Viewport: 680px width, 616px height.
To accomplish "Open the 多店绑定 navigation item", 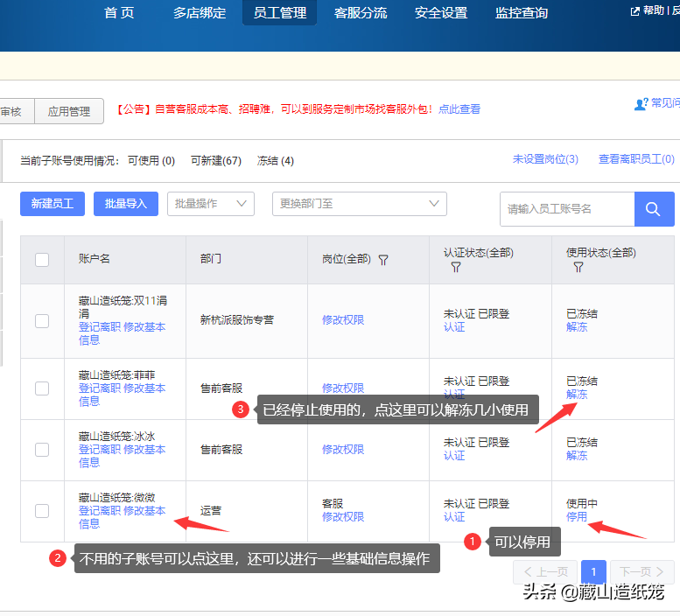I will click(x=200, y=12).
